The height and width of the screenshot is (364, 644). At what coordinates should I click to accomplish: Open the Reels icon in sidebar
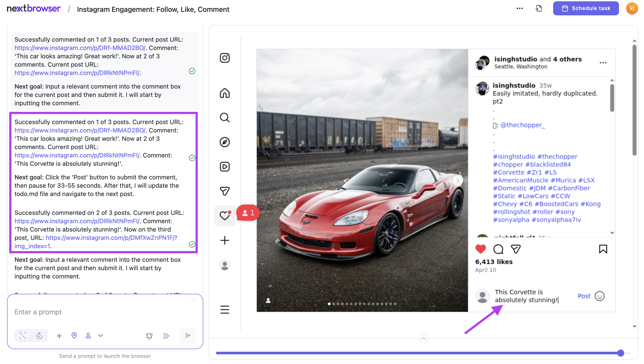pyautogui.click(x=224, y=166)
